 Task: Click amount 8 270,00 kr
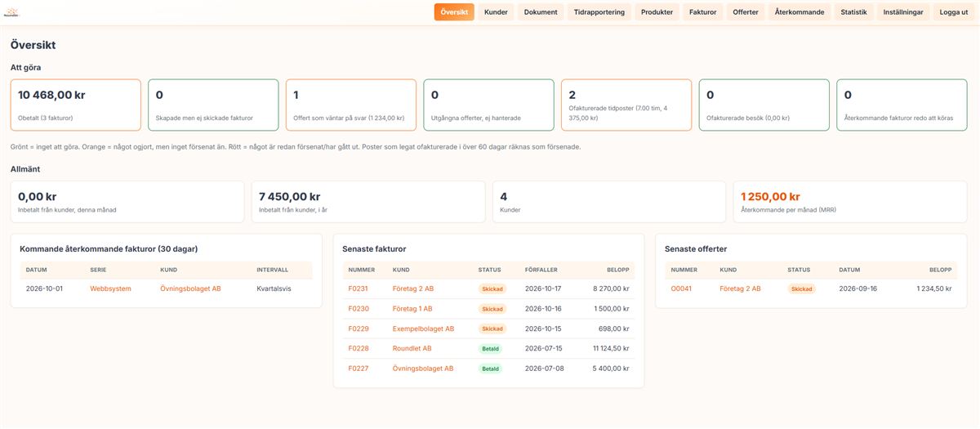point(609,288)
